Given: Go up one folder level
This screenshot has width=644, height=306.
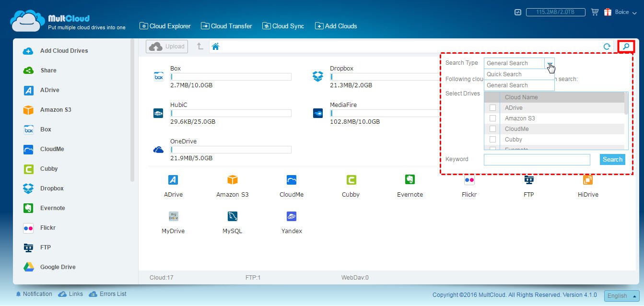Looking at the screenshot, I should coord(200,47).
